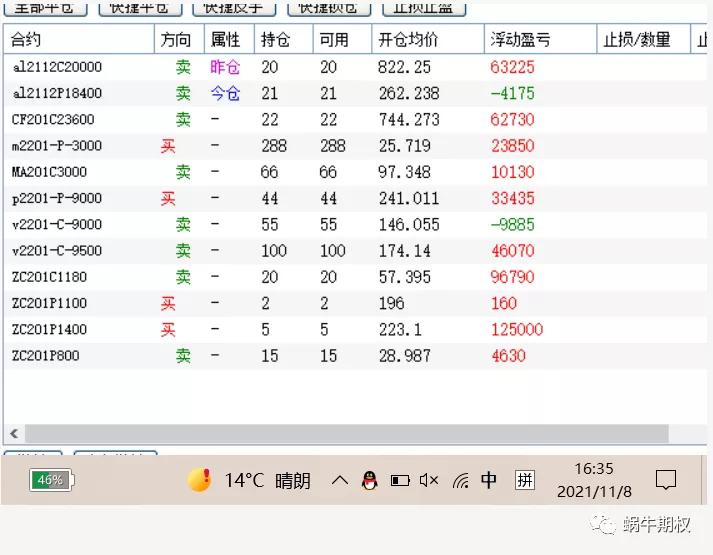This screenshot has height=555, width=713.
Task: Select the ZC201P1400 position row
Action: pos(50,329)
